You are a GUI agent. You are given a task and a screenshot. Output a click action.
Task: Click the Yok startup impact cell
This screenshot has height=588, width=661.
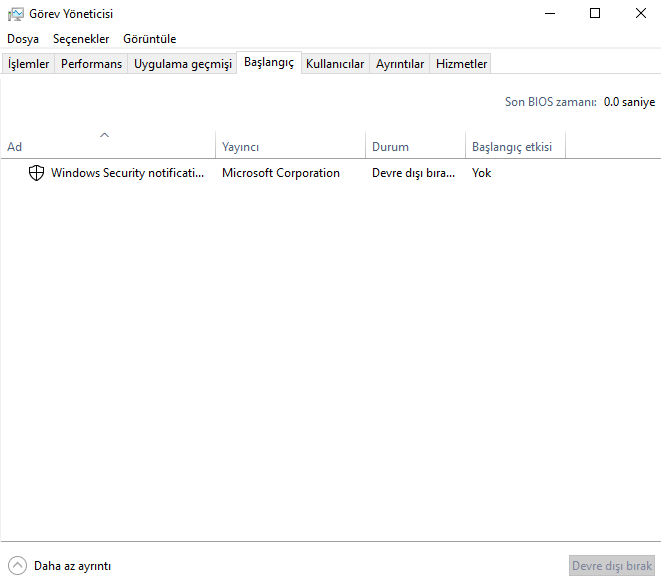(481, 173)
